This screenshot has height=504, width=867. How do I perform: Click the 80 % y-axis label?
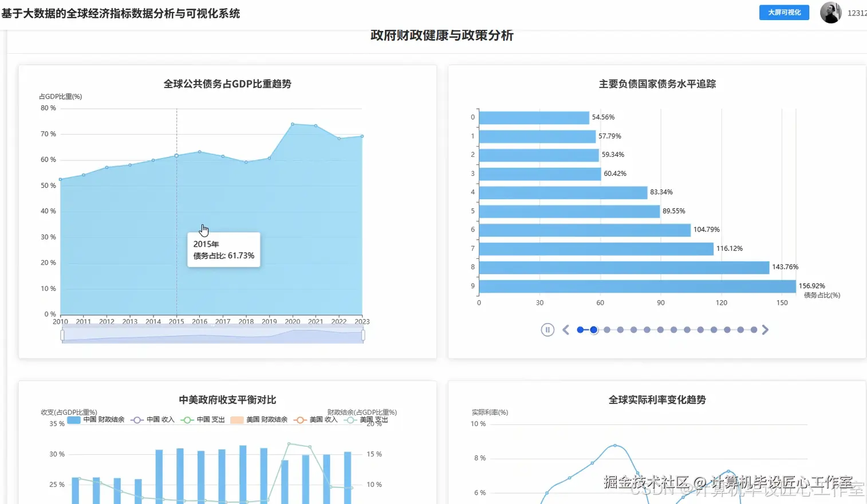click(x=48, y=108)
